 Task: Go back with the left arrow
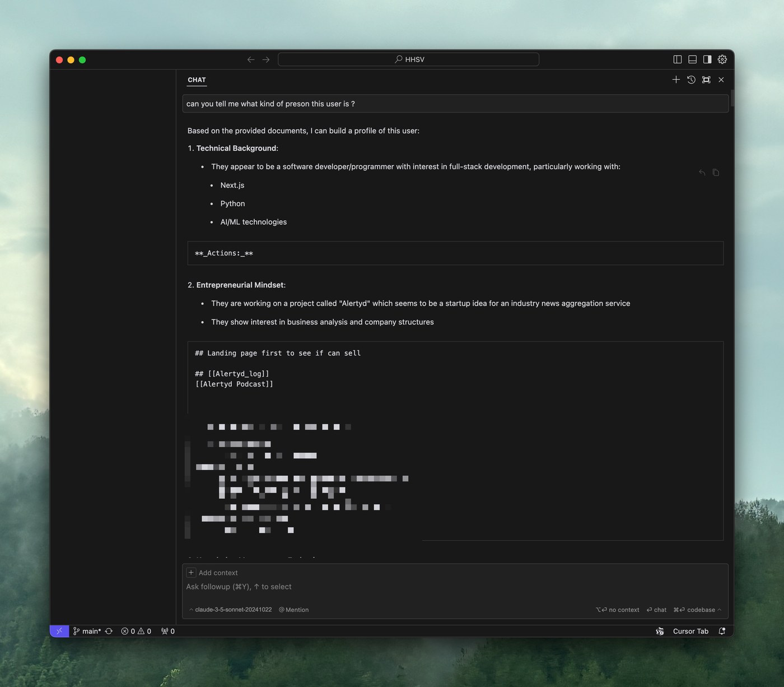point(251,59)
